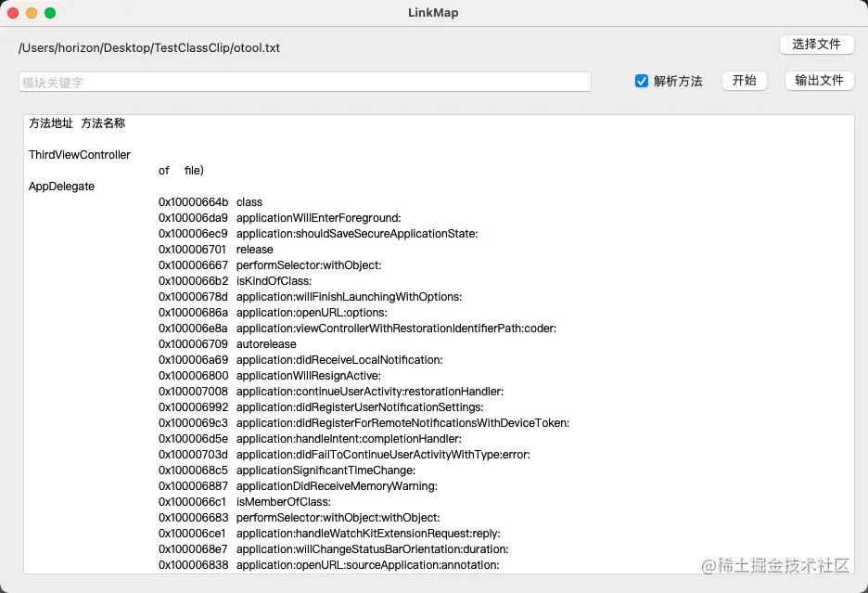Image resolution: width=868 pixels, height=593 pixels.
Task: Click didFailToContinueUserActivityWithType:error: row
Action: point(344,455)
